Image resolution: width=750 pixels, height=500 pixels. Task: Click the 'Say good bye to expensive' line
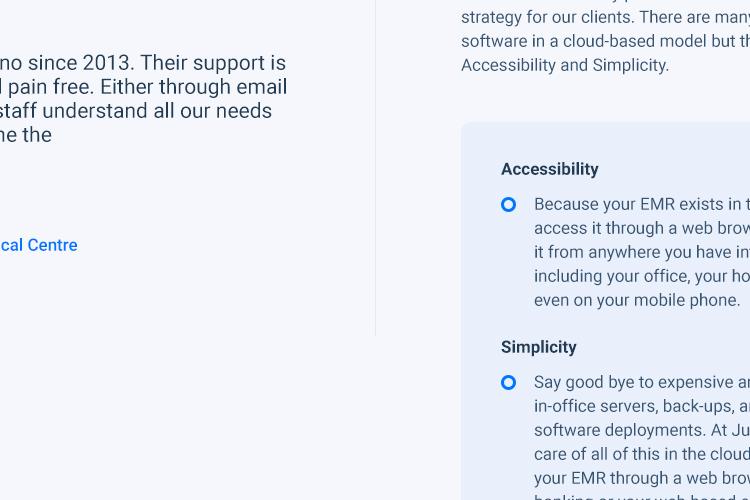point(642,382)
